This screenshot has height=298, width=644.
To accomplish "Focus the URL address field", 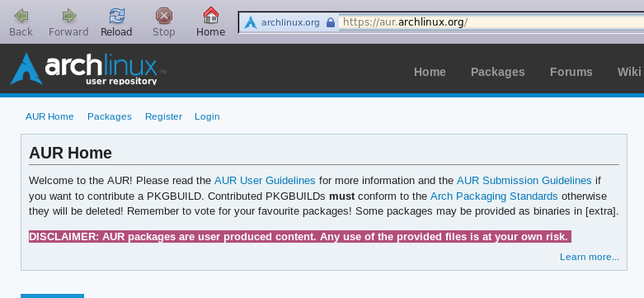I will 491,22.
